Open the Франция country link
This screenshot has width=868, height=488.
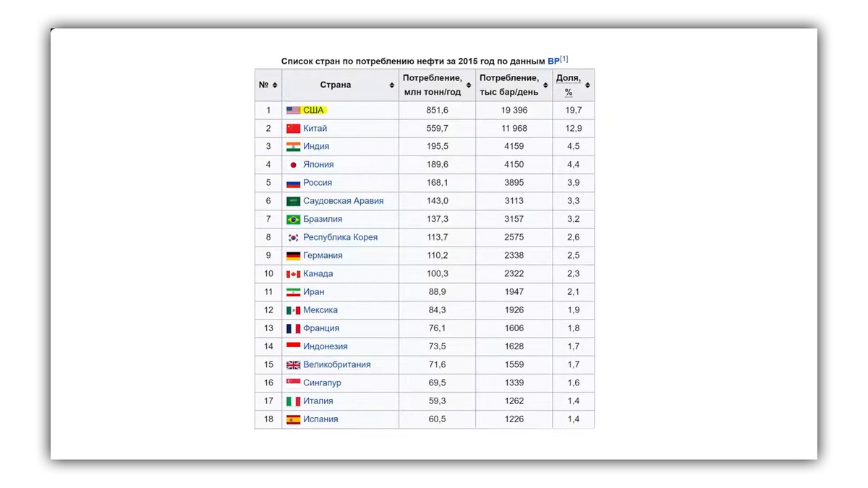point(321,328)
